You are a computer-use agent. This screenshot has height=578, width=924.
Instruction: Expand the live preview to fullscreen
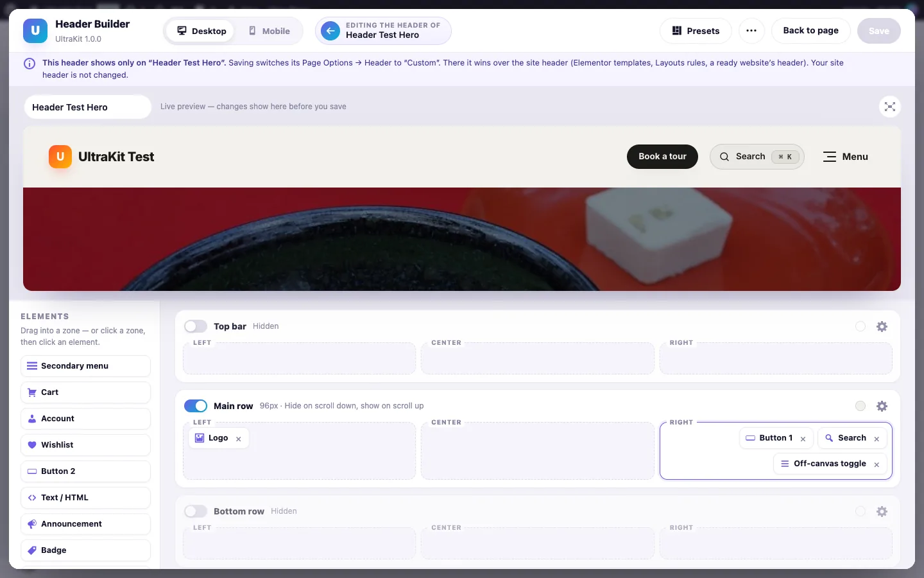click(x=890, y=107)
